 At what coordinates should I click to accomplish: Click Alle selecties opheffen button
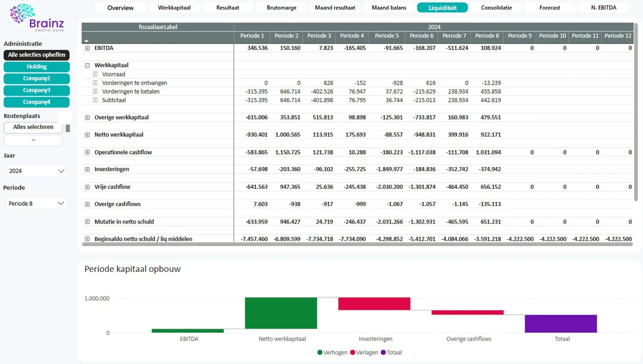36,55
